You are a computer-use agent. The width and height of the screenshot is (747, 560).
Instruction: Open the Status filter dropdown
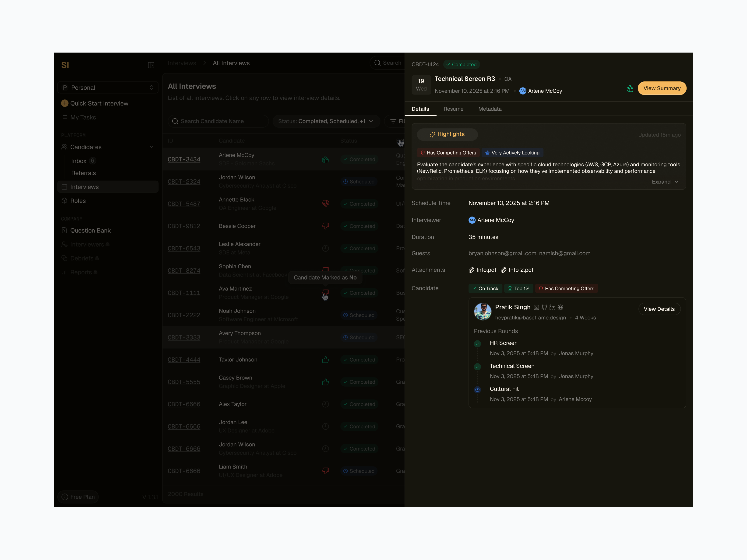(x=326, y=121)
